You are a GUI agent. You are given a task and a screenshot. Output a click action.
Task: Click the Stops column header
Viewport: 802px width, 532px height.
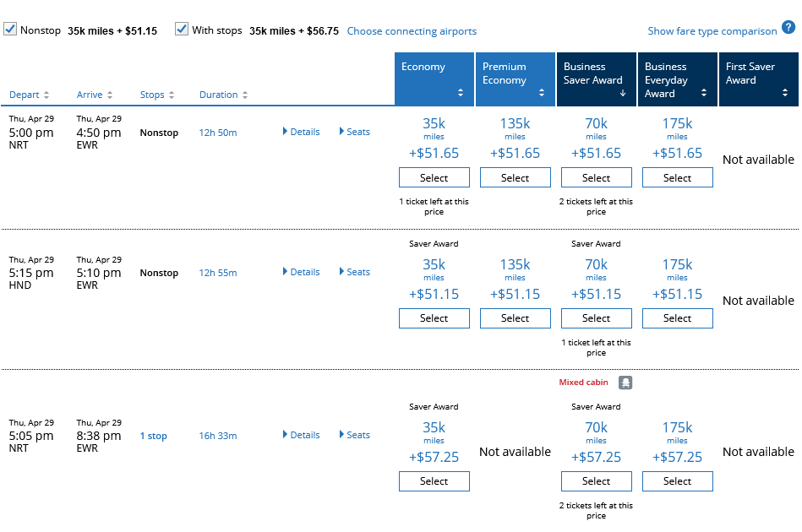(x=152, y=95)
